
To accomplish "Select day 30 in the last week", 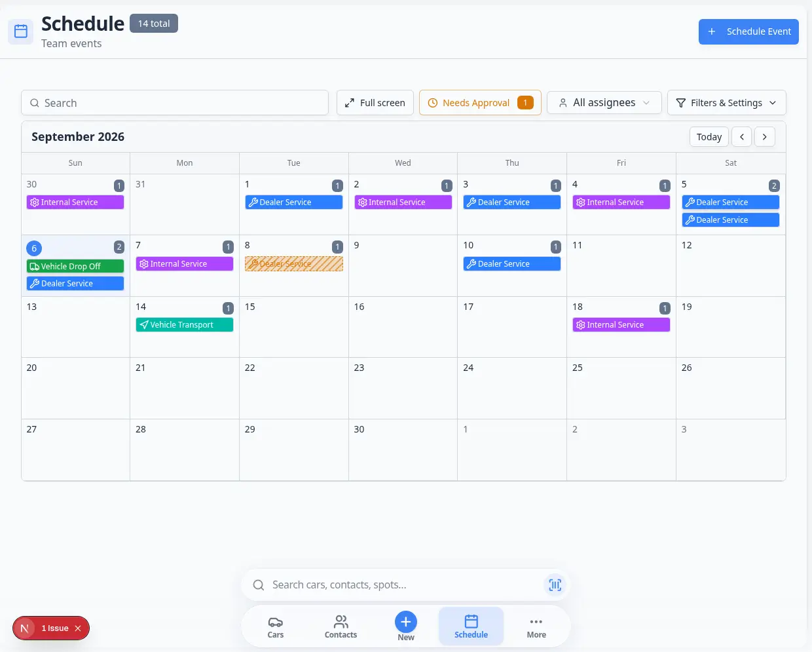I will point(359,429).
